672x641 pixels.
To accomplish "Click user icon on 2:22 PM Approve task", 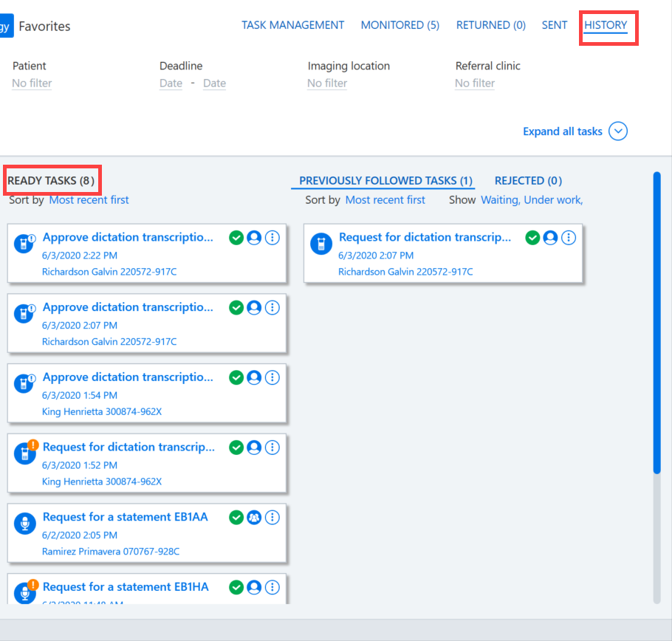I will tap(254, 237).
